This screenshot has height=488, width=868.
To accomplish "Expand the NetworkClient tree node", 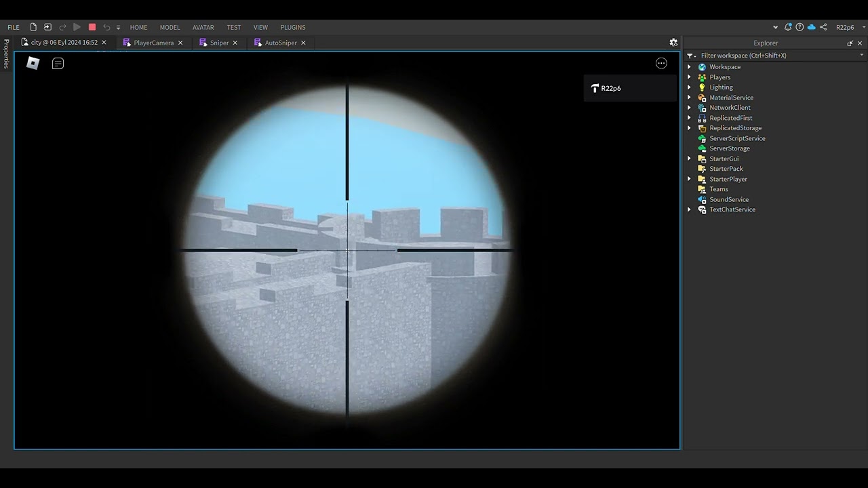I will point(689,108).
